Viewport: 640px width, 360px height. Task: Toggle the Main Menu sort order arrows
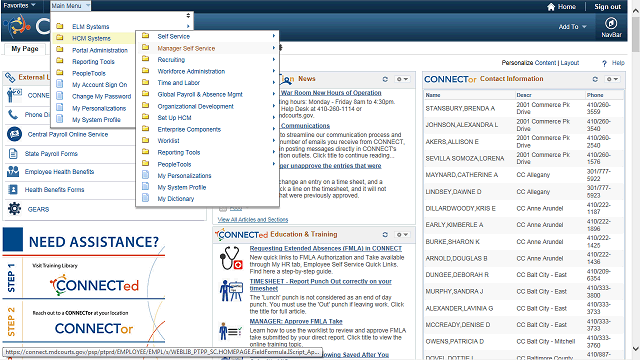(x=188, y=16)
